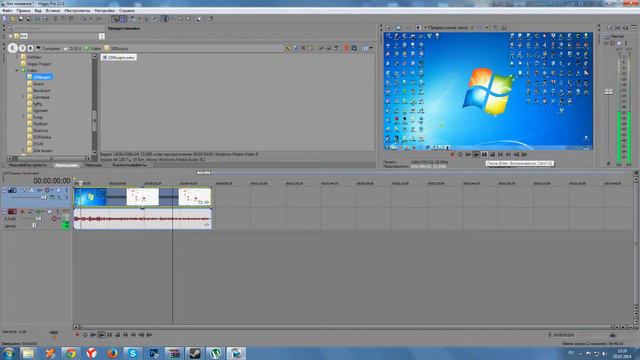640x360 pixels.
Task: Toggle loop playback under the preview
Action: pyautogui.click(x=460, y=155)
